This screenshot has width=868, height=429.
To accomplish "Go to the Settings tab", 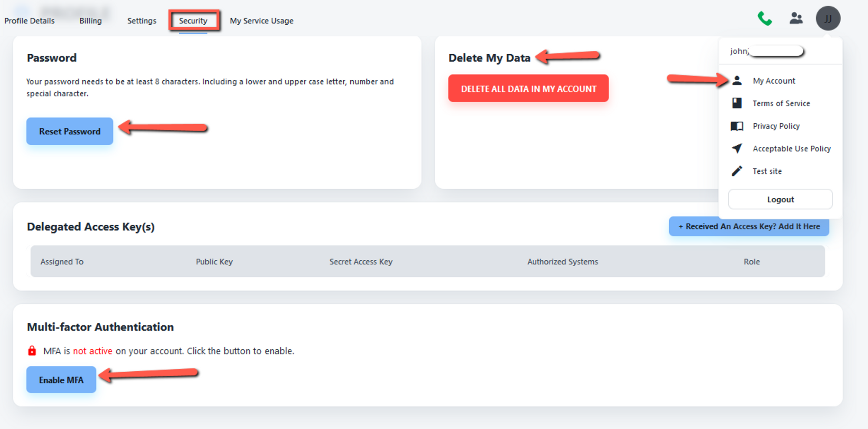I will click(141, 21).
